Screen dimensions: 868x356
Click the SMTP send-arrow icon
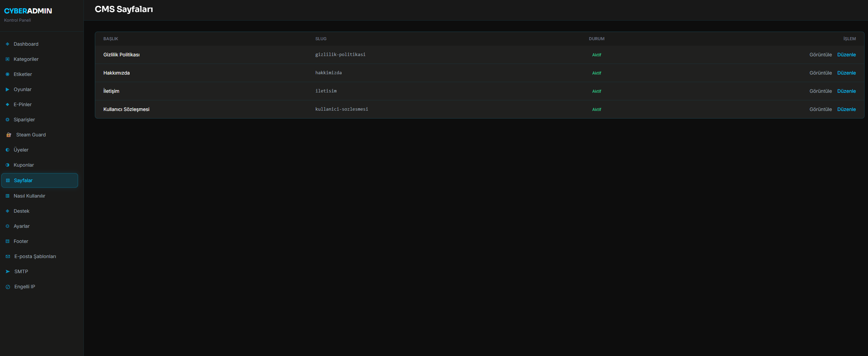tap(8, 271)
